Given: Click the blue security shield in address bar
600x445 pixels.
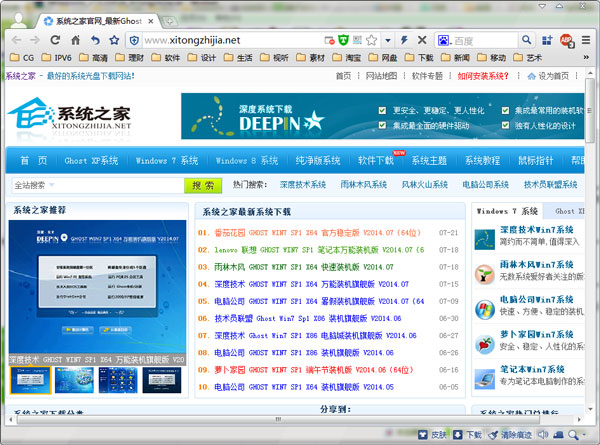Looking at the screenshot, I should (134, 40).
